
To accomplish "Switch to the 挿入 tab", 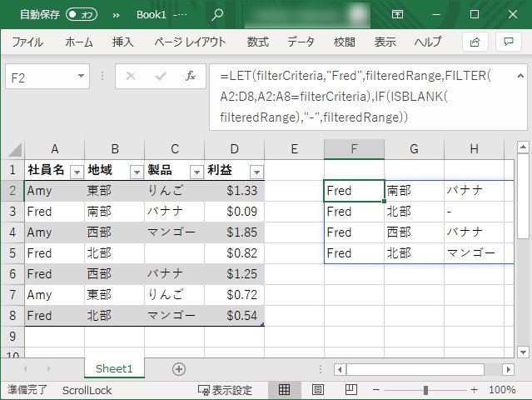I will [x=123, y=42].
